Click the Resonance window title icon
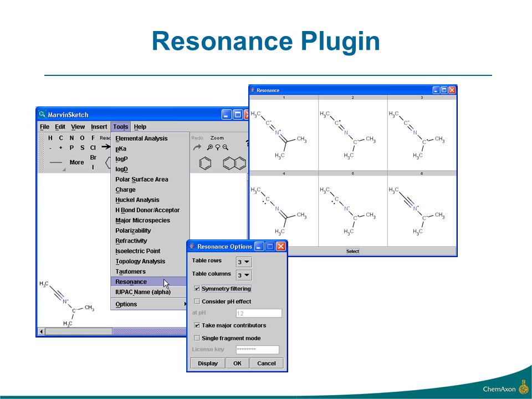 point(253,90)
